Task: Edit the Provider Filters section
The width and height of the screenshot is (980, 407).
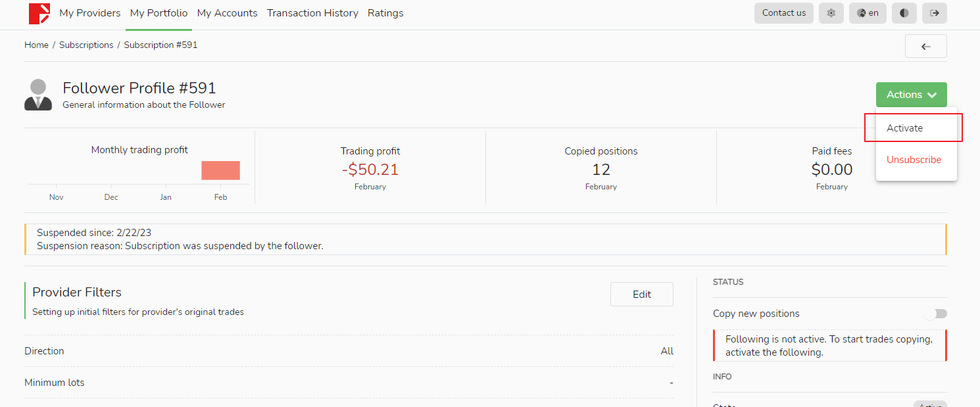Action: coord(641,295)
